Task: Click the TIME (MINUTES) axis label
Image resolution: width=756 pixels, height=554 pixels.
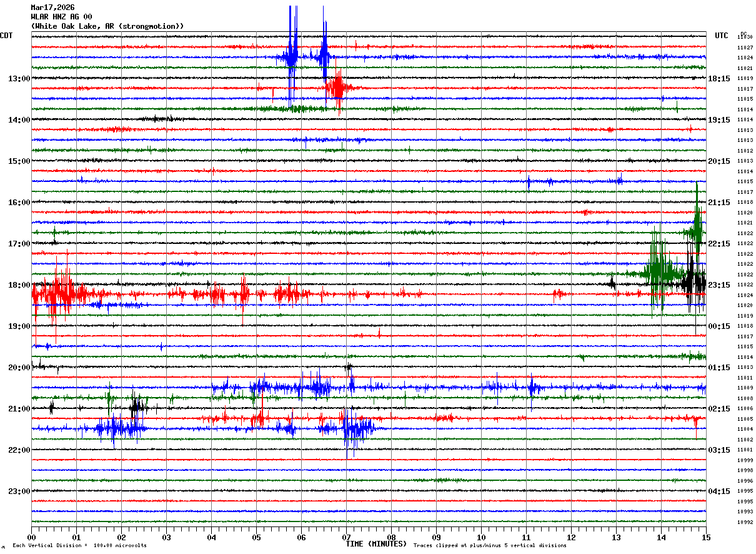Action: (376, 544)
